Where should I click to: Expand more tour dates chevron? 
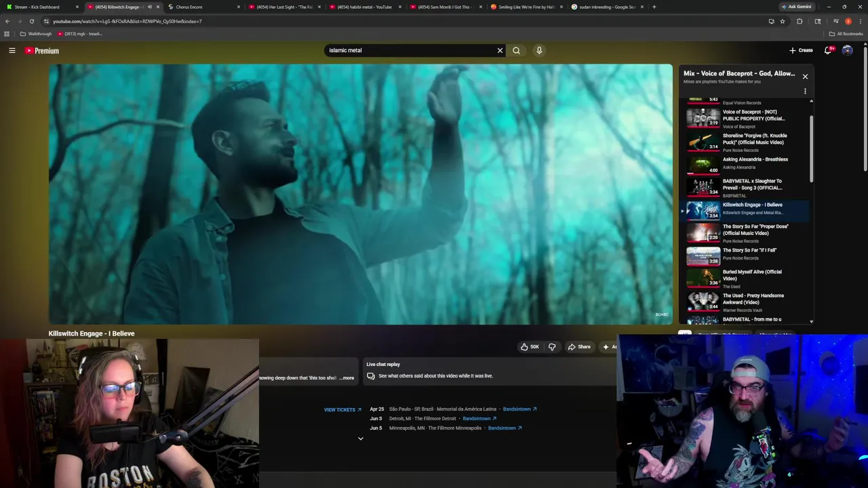361,439
